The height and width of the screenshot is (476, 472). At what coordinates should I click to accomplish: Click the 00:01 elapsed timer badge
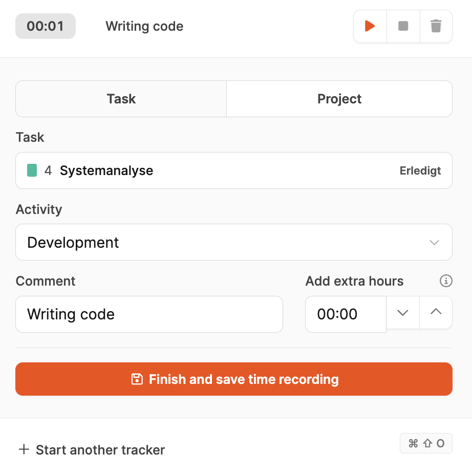click(46, 26)
